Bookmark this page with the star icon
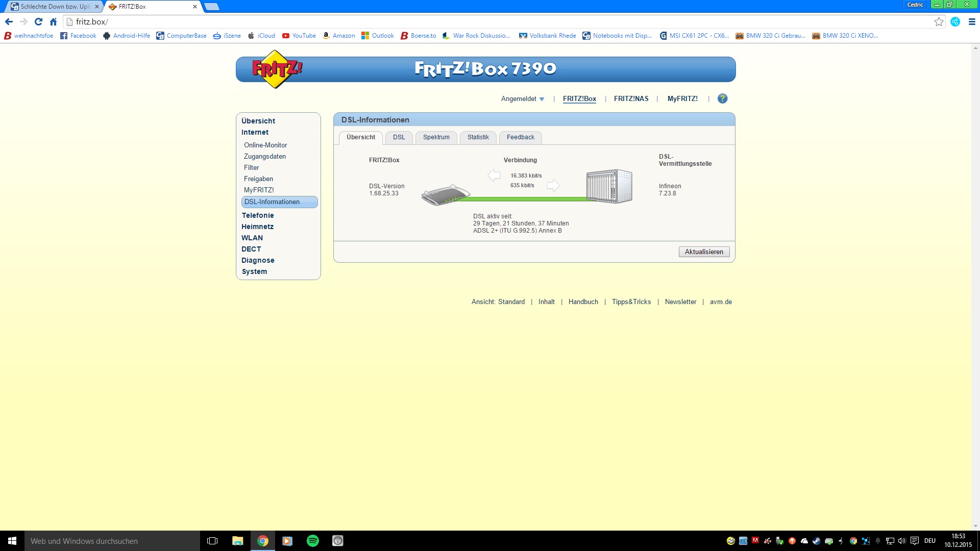The height and width of the screenshot is (551, 980). [939, 21]
